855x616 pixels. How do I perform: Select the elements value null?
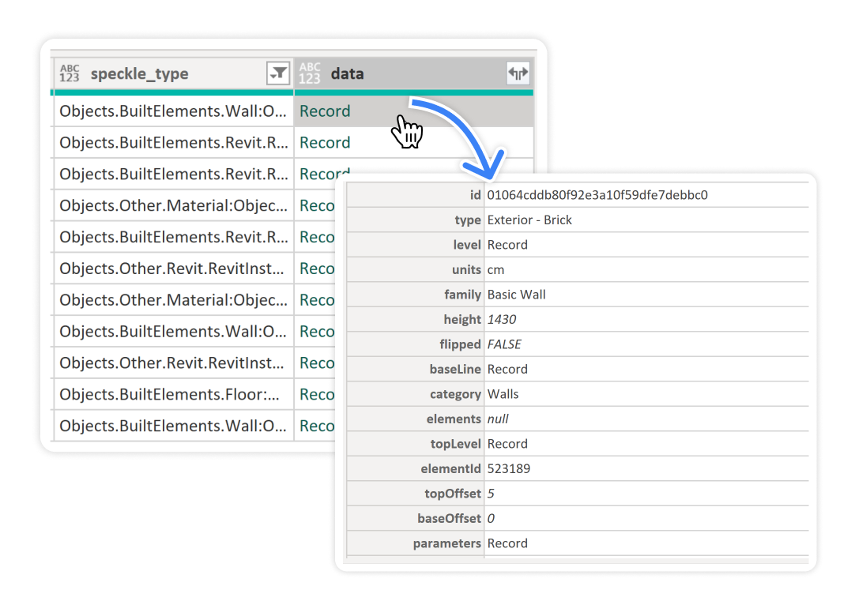(x=498, y=419)
